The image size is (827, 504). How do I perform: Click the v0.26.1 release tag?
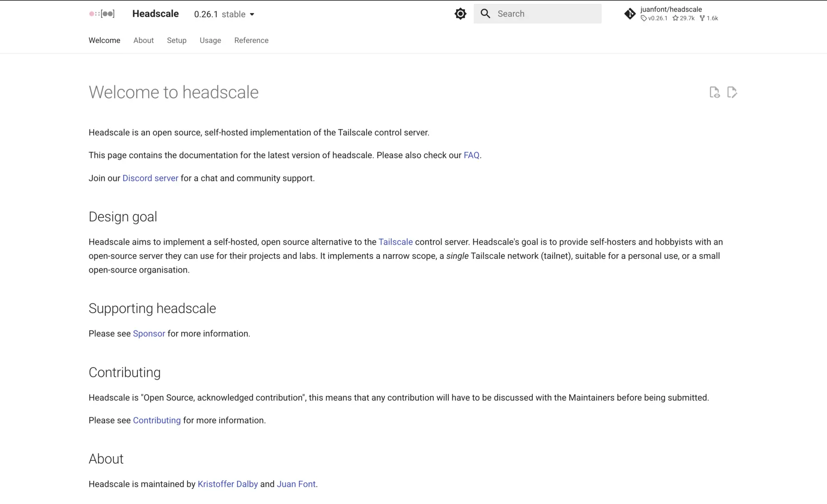click(x=654, y=18)
